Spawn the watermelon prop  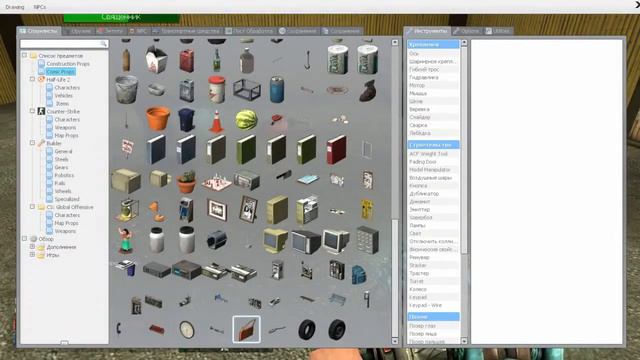point(246,120)
